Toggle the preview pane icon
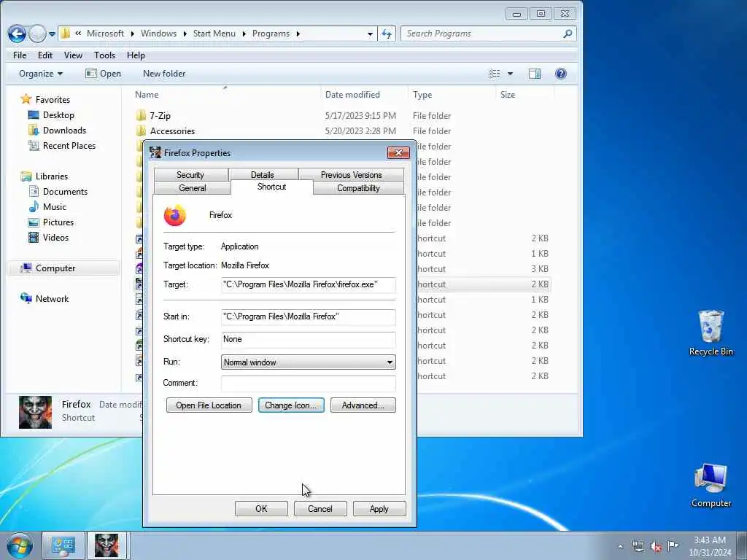 (x=535, y=74)
